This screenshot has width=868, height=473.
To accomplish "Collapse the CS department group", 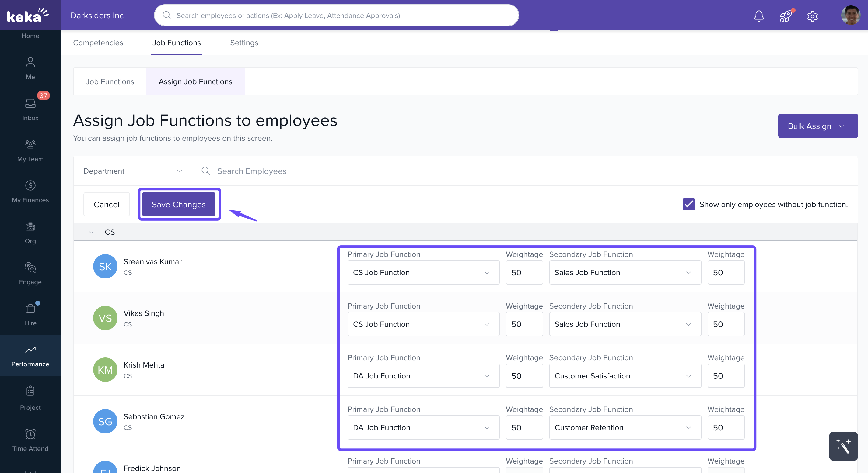I will click(91, 232).
